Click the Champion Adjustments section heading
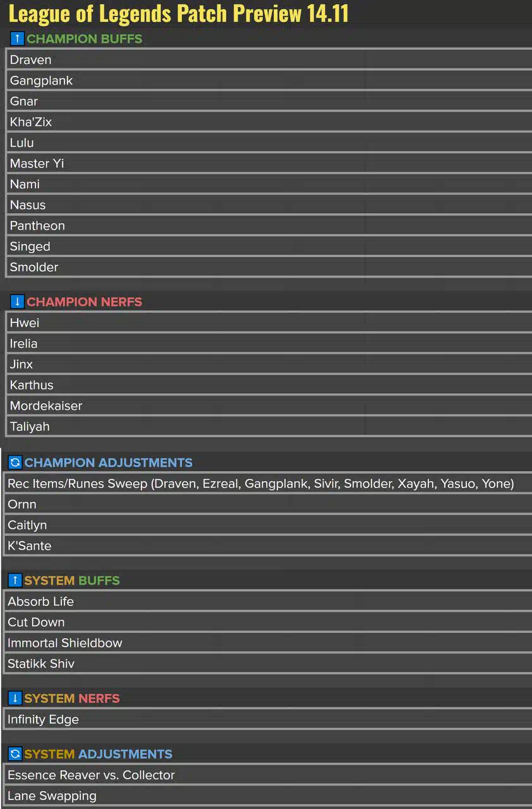 (109, 463)
